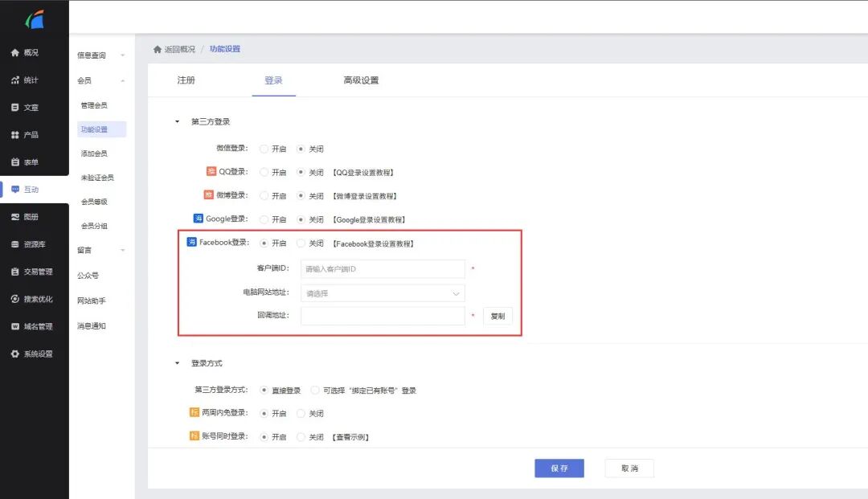868x499 pixels.
Task: Turn on Google登录 开启 radio
Action: pos(264,219)
